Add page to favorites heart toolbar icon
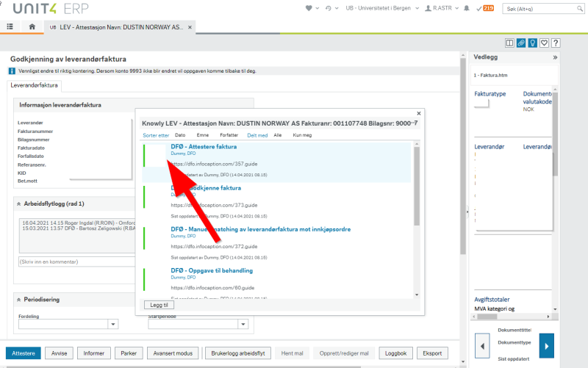588x368 pixels. click(544, 43)
